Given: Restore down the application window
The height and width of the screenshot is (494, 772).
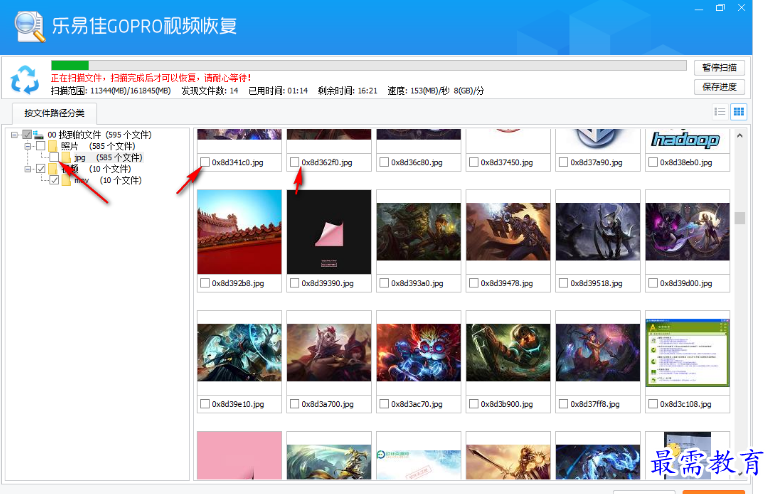Looking at the screenshot, I should coord(720,8).
